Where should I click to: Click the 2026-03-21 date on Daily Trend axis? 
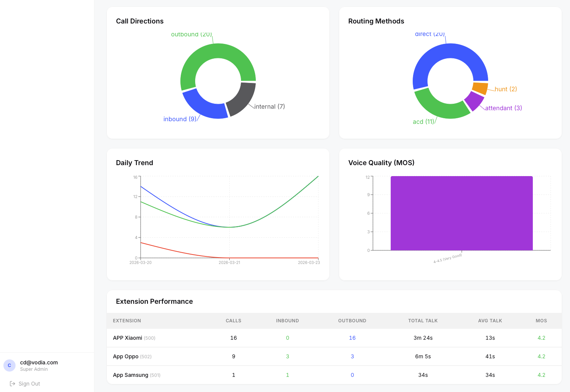click(x=229, y=262)
